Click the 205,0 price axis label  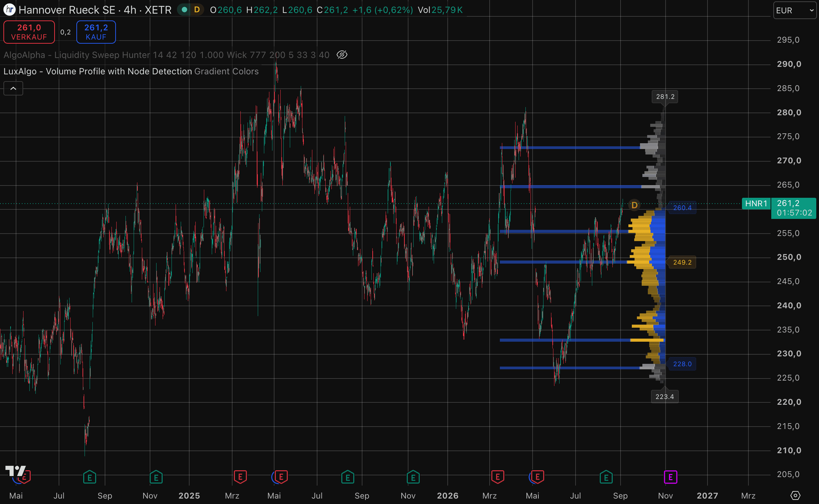(x=788, y=474)
